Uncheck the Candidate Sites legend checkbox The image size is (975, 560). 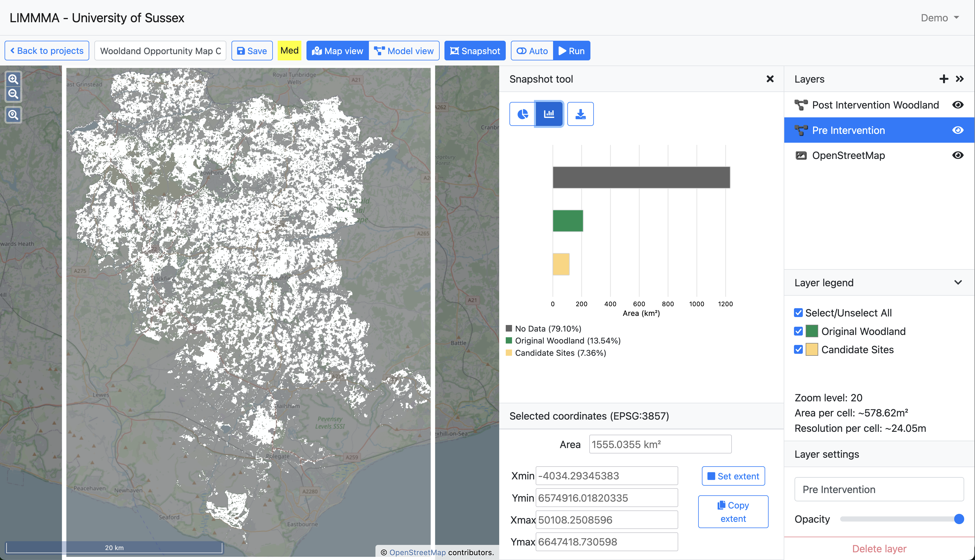pos(798,350)
